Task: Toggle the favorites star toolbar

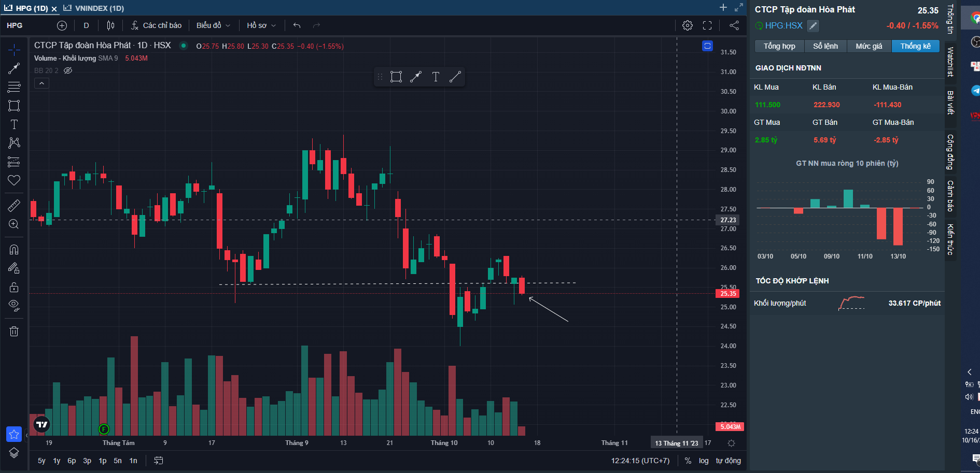Action: 14,434
